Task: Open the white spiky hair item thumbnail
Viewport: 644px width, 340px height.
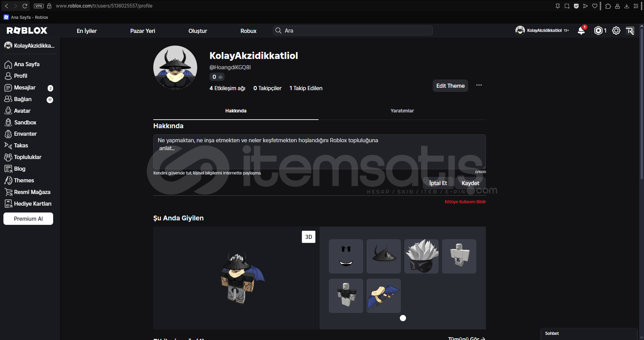Action: [421, 256]
